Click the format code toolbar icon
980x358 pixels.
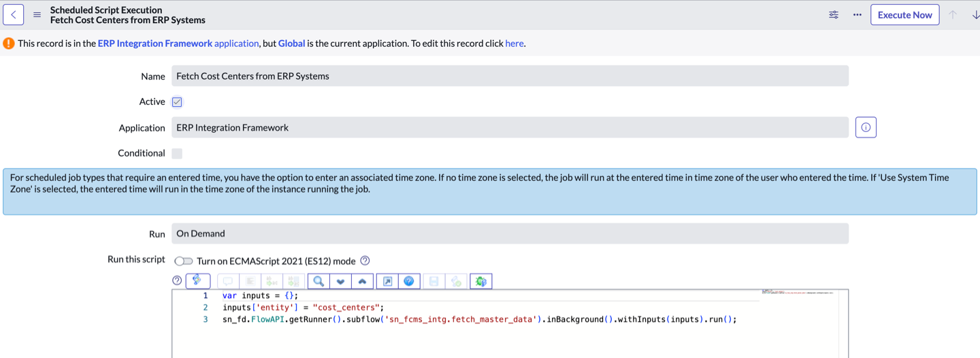[250, 281]
